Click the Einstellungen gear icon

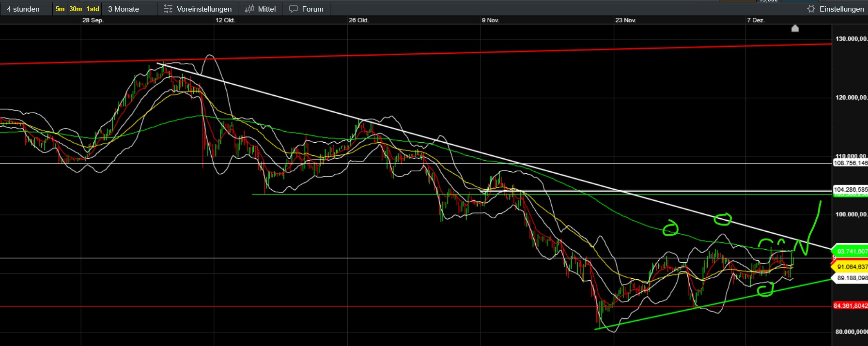pos(811,9)
